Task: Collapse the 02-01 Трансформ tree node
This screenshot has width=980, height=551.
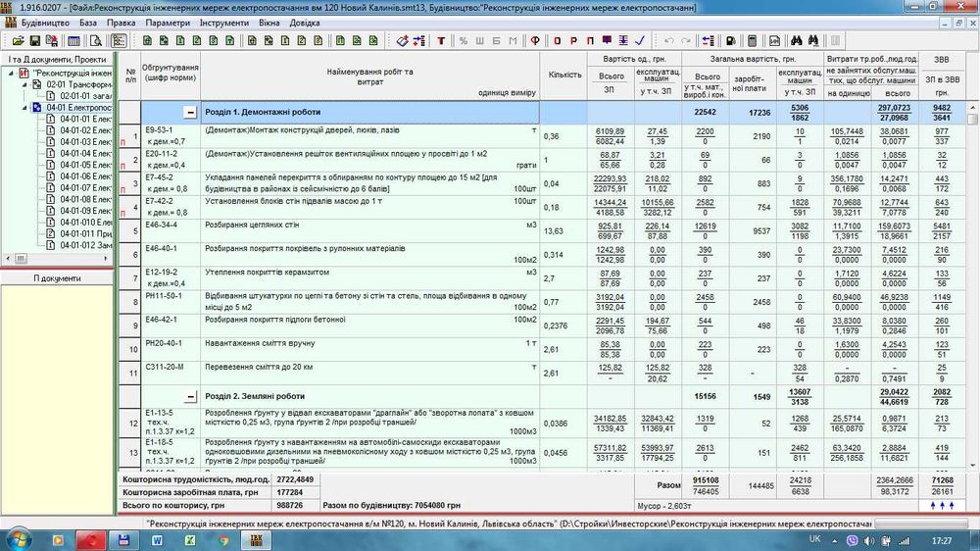Action: 25,84
